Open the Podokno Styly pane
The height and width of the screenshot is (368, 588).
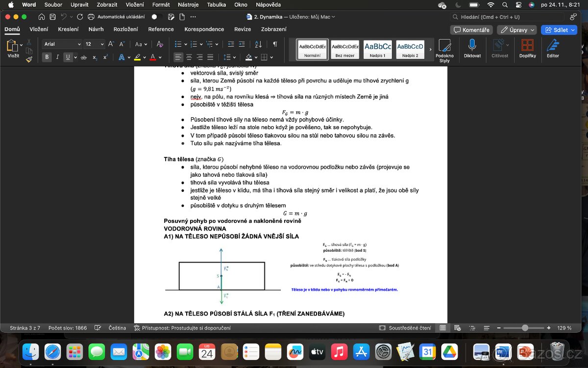444,50
